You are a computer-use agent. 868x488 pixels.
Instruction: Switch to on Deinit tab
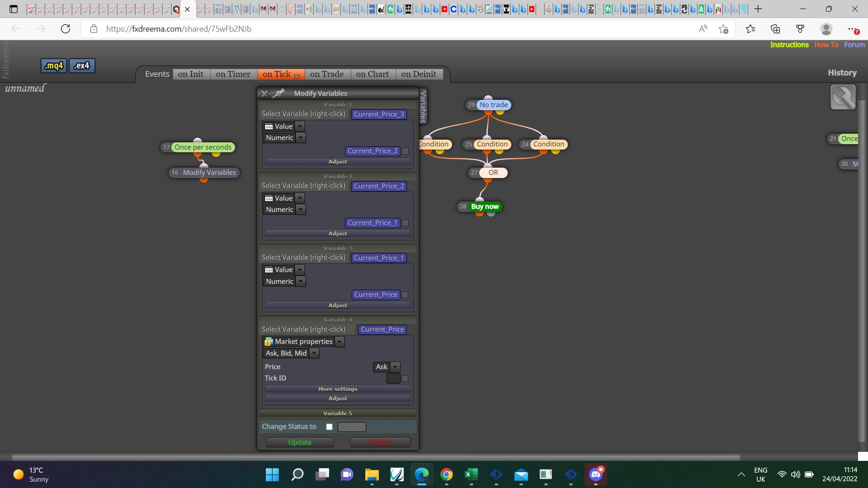point(419,74)
